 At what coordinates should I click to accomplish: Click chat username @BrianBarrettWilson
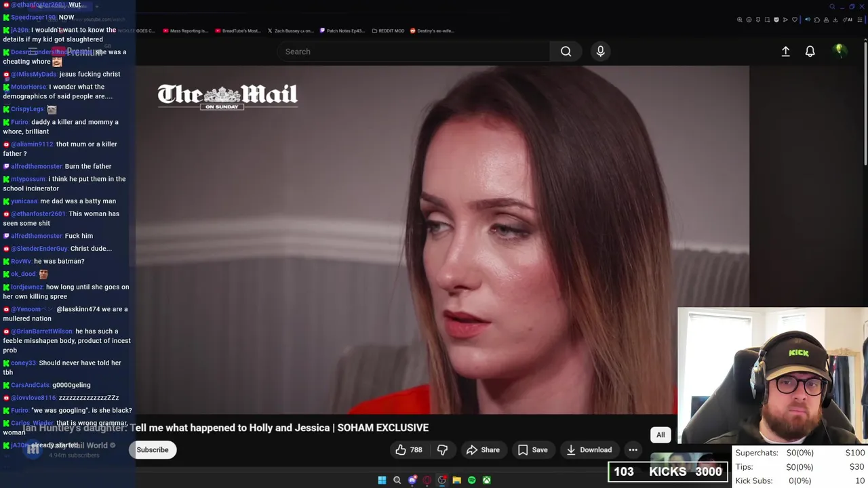tap(41, 331)
